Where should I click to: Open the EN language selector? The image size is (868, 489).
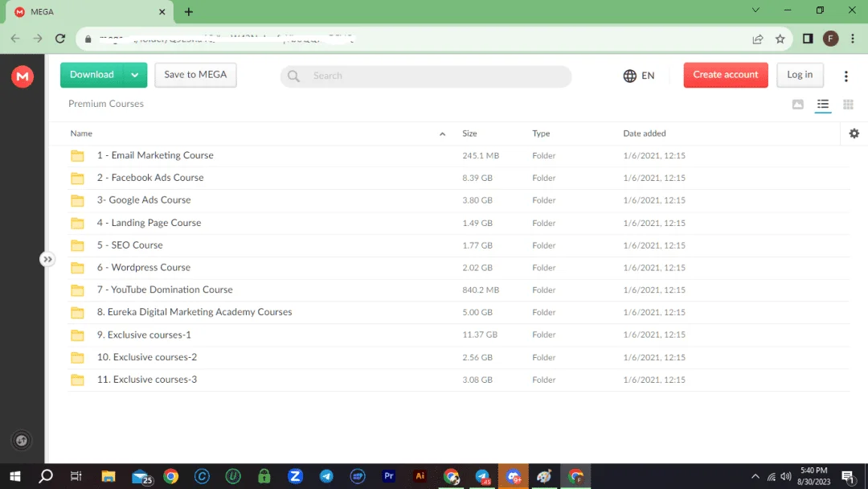coord(639,76)
